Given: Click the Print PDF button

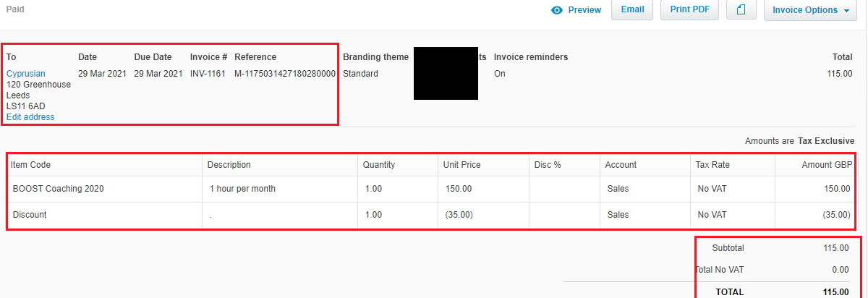Looking at the screenshot, I should pyautogui.click(x=689, y=10).
